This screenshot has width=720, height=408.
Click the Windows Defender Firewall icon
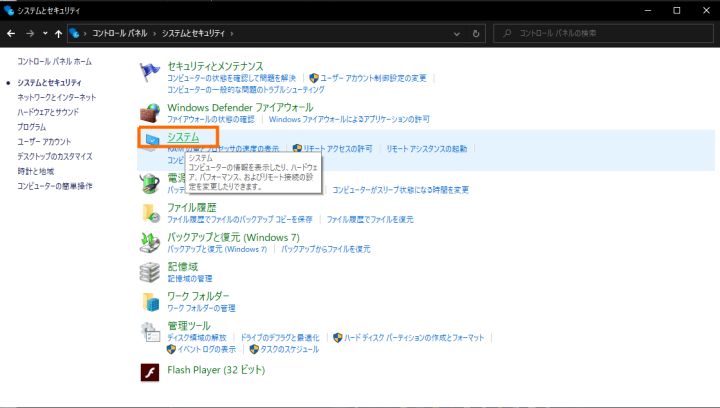150,112
